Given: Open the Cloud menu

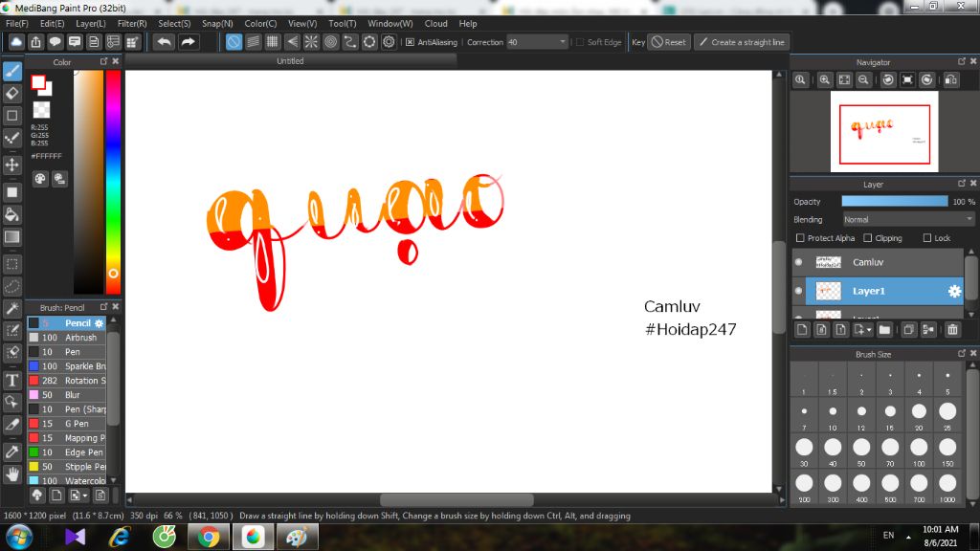Looking at the screenshot, I should [x=435, y=24].
